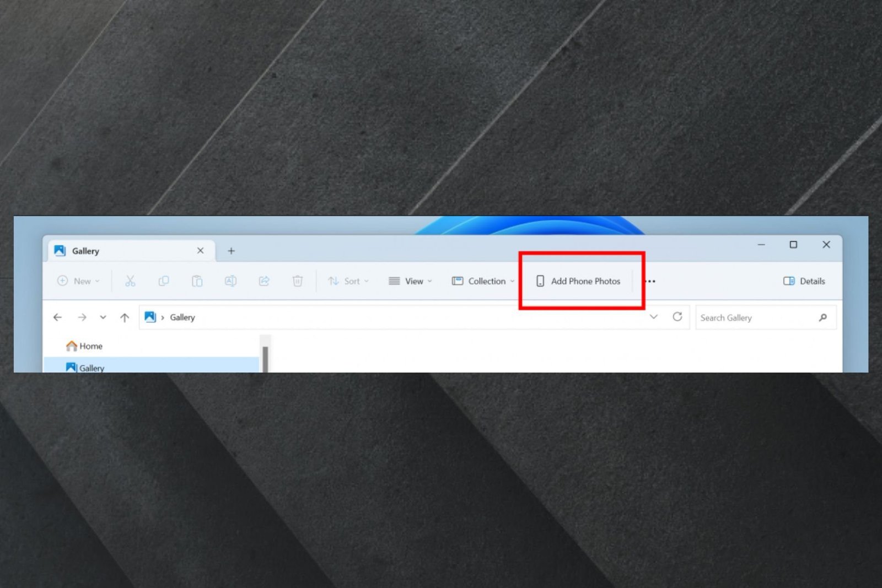Viewport: 882px width, 588px height.
Task: Click the Copy icon in toolbar
Action: coord(164,281)
